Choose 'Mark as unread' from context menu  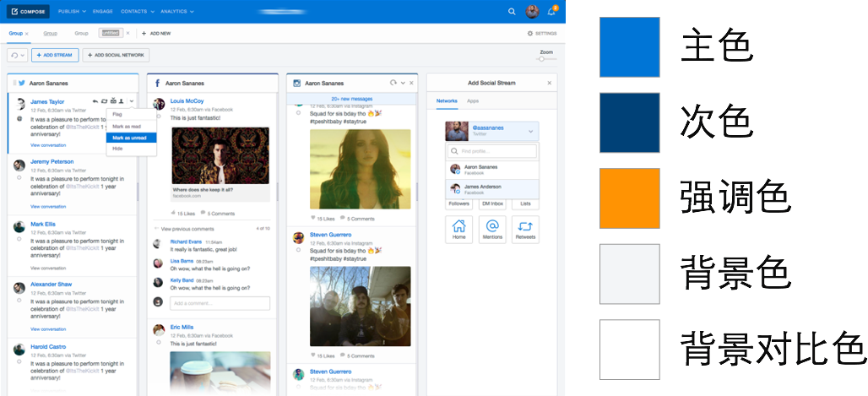(131, 137)
